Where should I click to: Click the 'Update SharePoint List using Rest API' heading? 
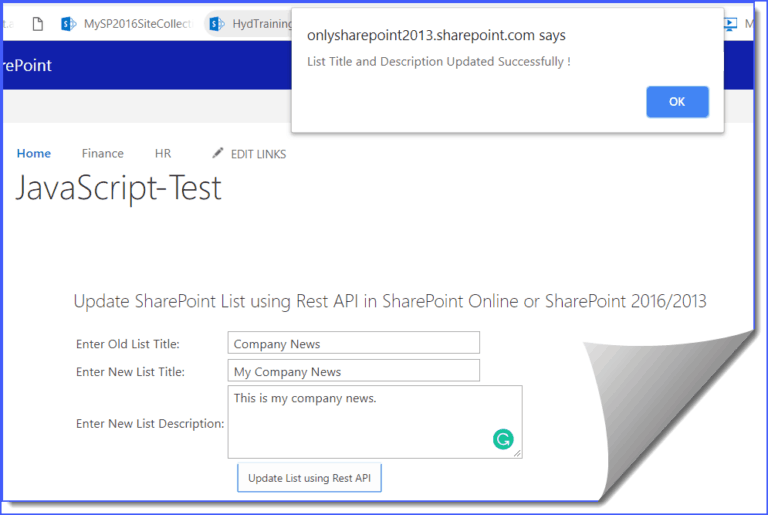pos(390,301)
